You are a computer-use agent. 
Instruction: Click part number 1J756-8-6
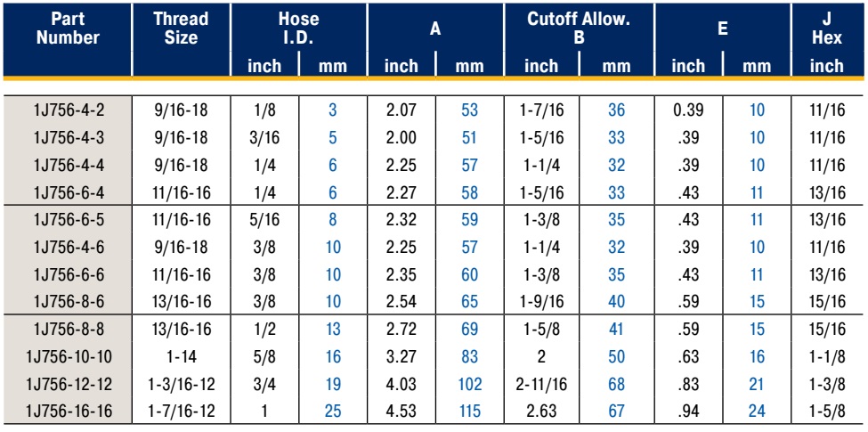pyautogui.click(x=69, y=302)
